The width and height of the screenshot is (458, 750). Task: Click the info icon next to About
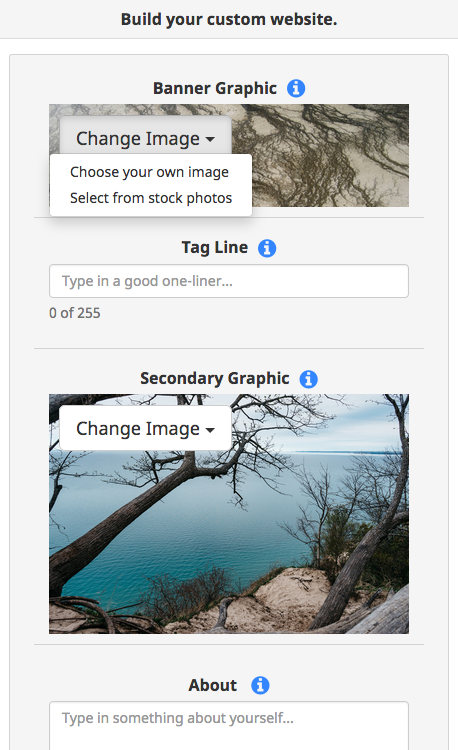click(260, 685)
